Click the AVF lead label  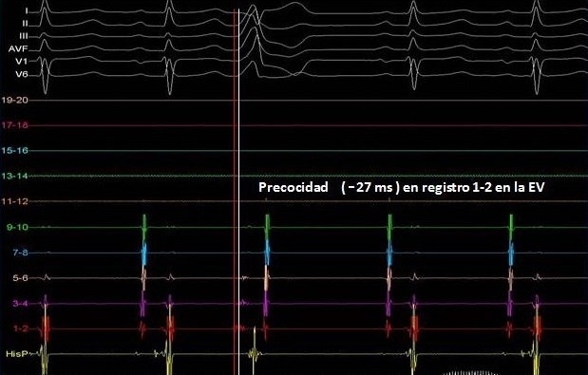click(x=18, y=48)
